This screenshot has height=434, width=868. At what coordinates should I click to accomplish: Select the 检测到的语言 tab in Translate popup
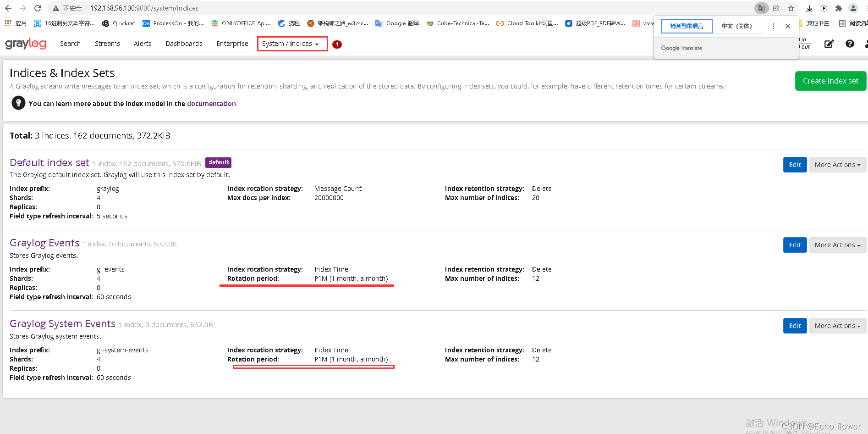(687, 26)
